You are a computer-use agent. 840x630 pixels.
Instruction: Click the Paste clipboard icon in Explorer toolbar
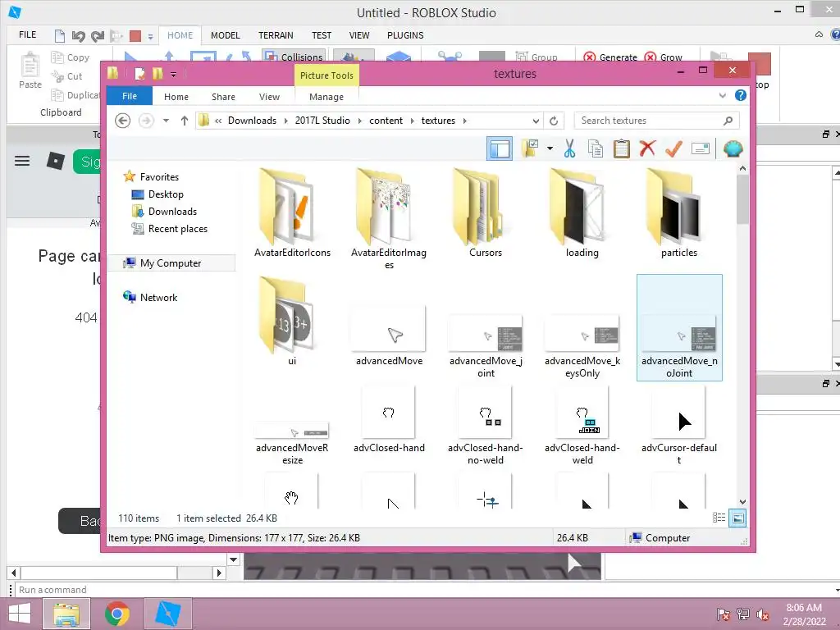click(622, 148)
